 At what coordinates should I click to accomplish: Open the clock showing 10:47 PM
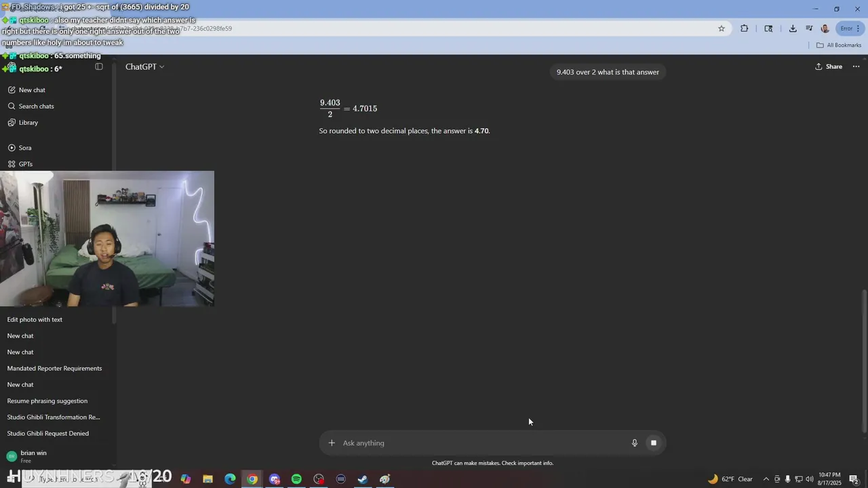[829, 479]
